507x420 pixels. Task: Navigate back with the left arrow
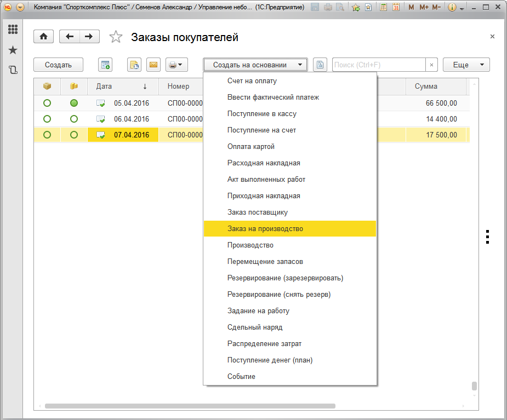tap(70, 37)
